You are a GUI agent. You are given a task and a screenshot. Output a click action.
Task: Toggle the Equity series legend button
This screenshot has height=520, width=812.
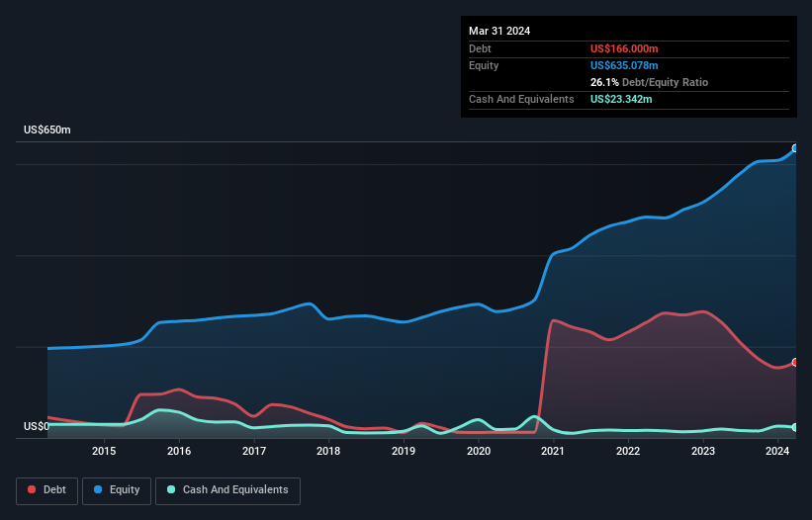[117, 490]
